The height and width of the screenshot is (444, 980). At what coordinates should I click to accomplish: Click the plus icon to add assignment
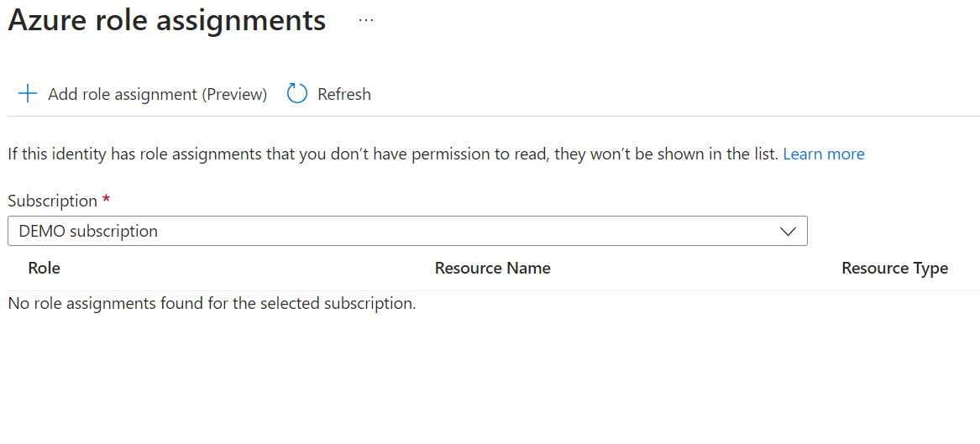(28, 94)
